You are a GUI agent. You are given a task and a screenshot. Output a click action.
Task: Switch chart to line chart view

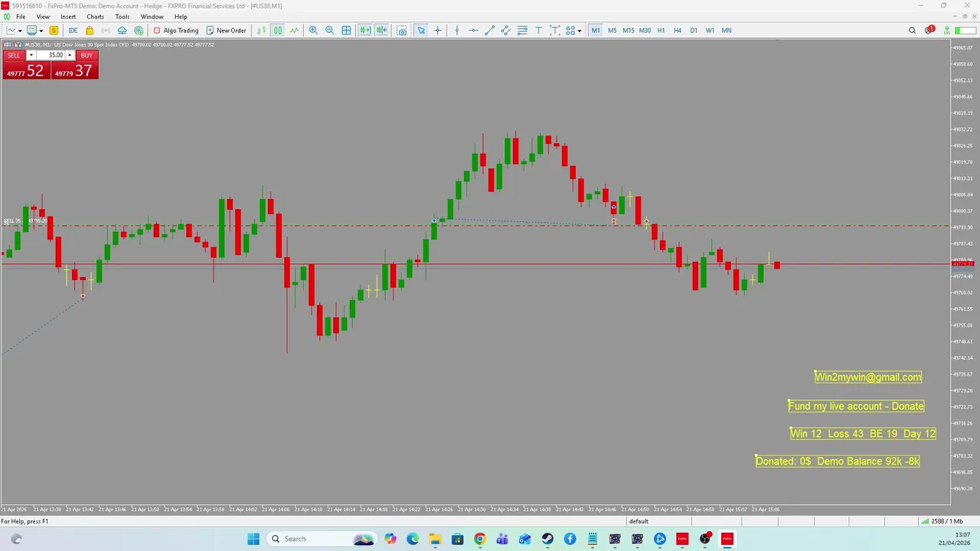294,31
